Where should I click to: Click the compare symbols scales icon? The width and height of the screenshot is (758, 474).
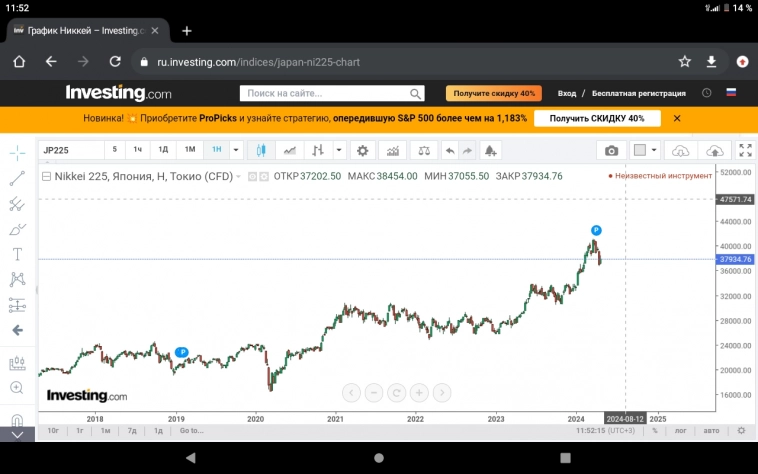tap(424, 150)
